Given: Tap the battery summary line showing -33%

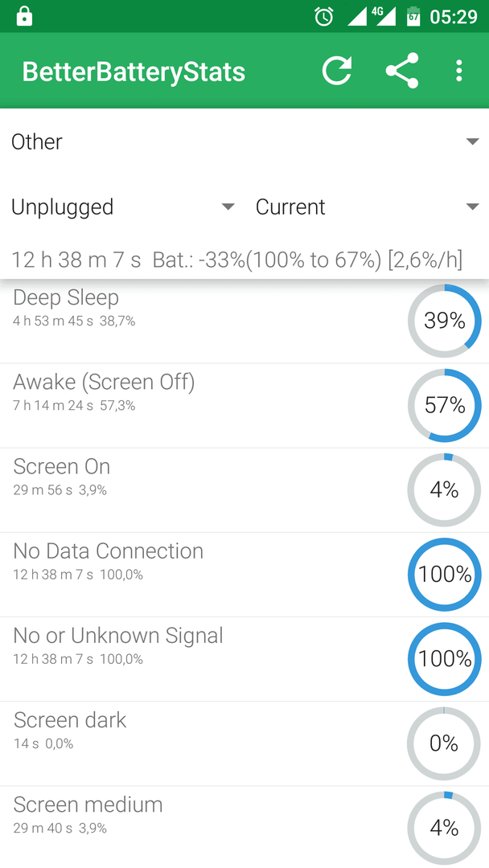Looking at the screenshot, I should (x=237, y=260).
